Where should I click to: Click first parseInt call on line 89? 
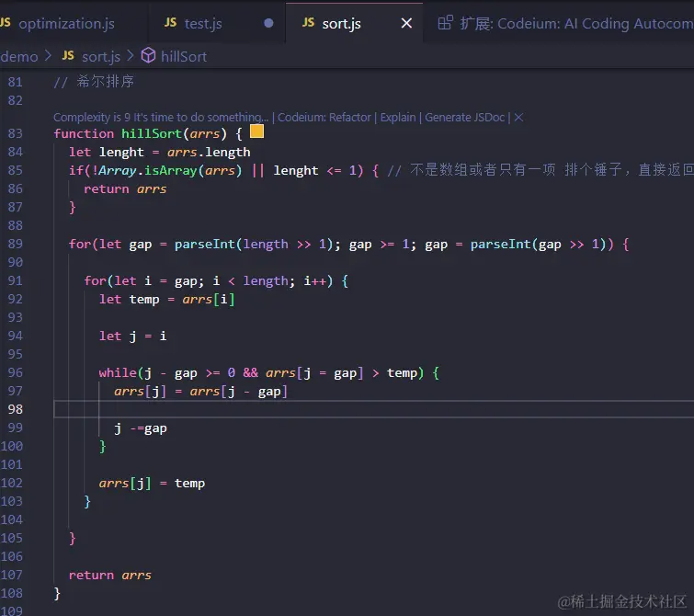(204, 245)
